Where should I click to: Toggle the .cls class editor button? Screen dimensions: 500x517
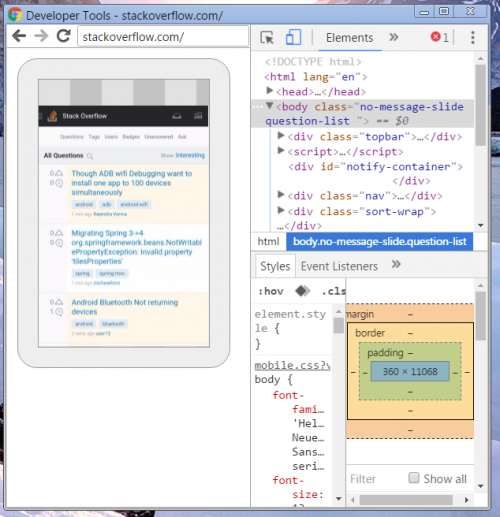[x=333, y=291]
